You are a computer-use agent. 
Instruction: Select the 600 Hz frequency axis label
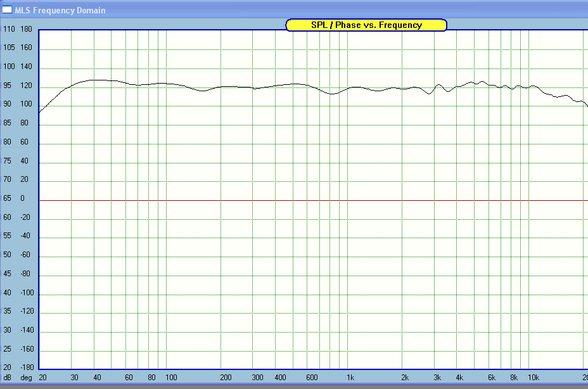[312, 378]
